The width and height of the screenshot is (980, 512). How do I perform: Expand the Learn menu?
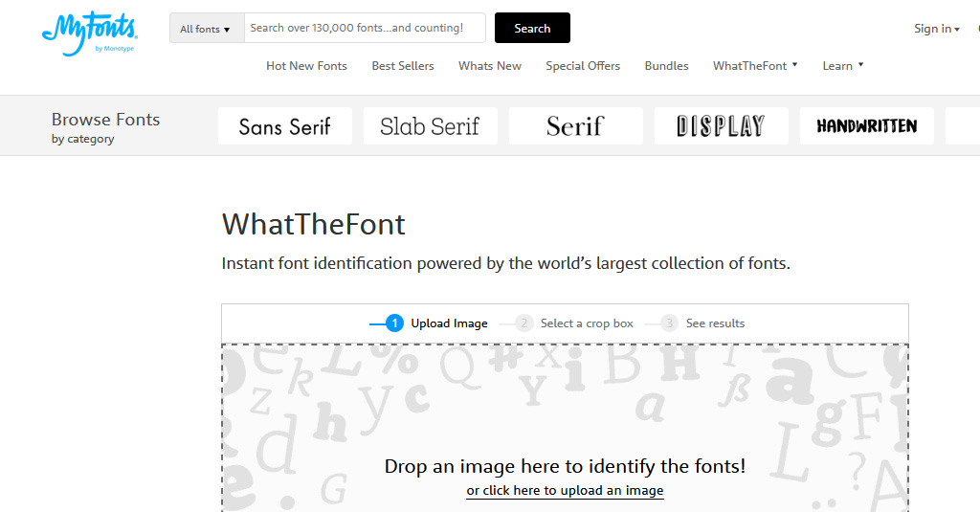(x=843, y=66)
